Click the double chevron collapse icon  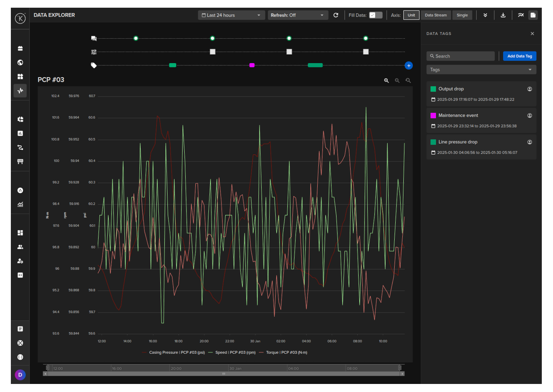(485, 15)
